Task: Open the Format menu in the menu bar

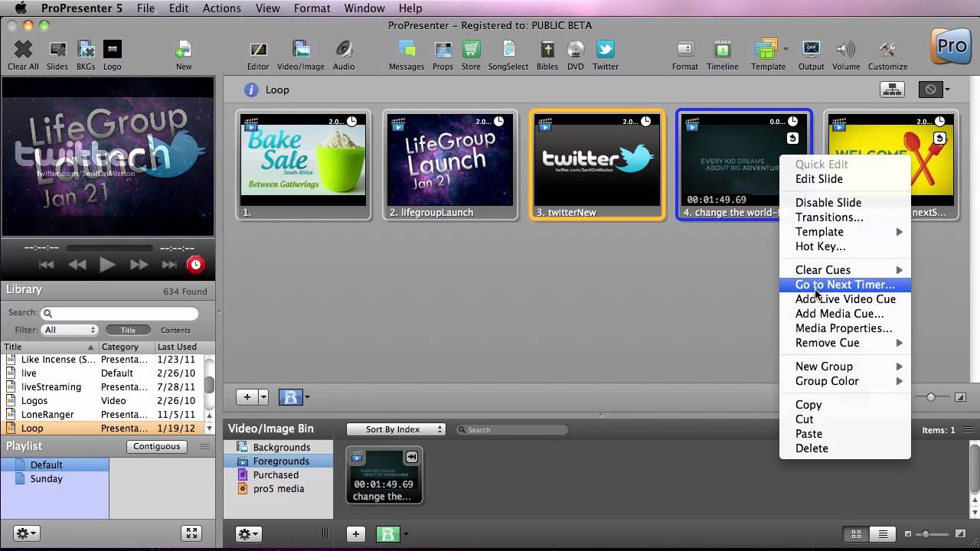Action: [x=312, y=8]
